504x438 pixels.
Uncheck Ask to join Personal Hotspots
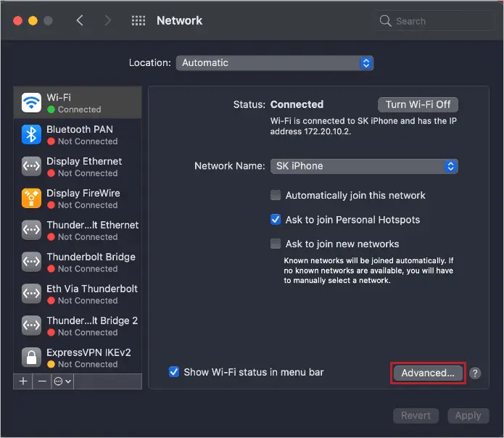pyautogui.click(x=276, y=220)
